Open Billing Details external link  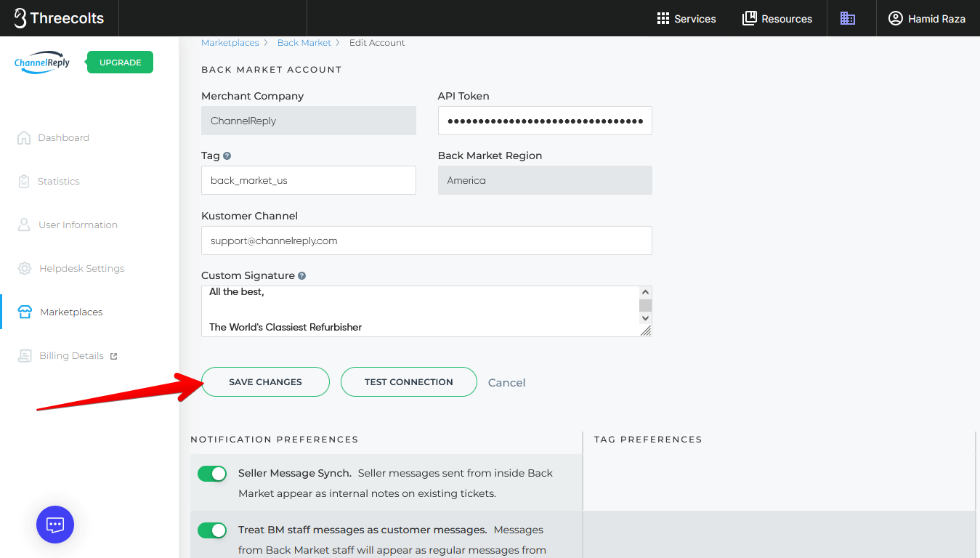[78, 356]
